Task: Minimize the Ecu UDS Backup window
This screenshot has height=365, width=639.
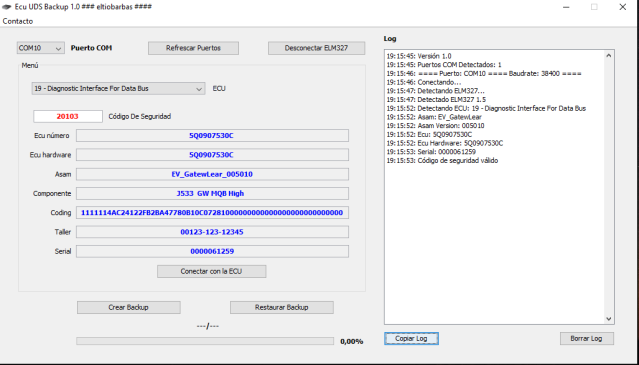Action: tap(566, 7)
